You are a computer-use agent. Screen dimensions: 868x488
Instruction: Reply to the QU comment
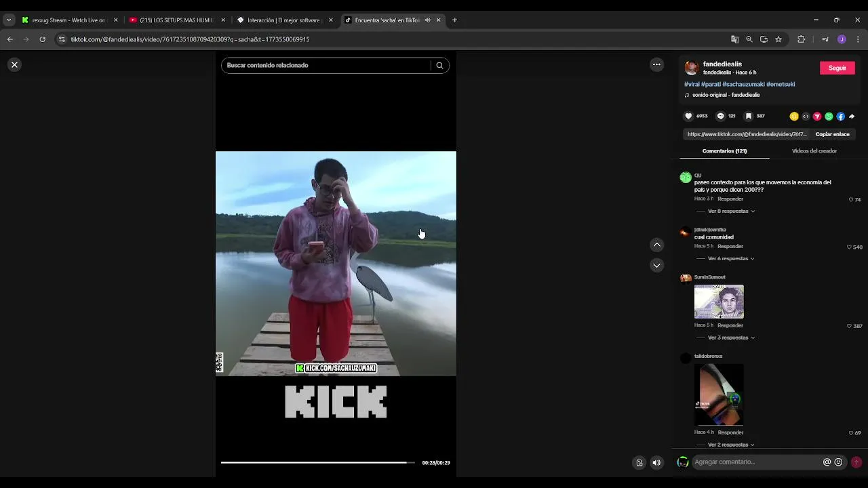tap(730, 199)
